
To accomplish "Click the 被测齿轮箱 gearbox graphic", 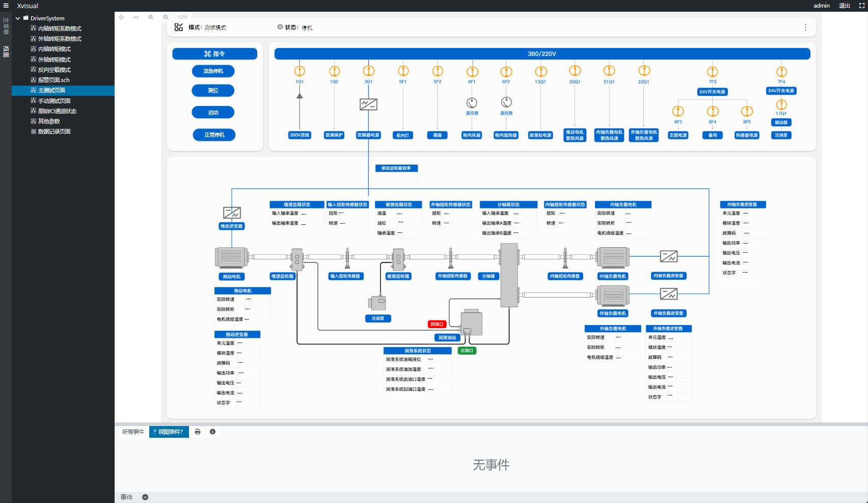I will (398, 259).
